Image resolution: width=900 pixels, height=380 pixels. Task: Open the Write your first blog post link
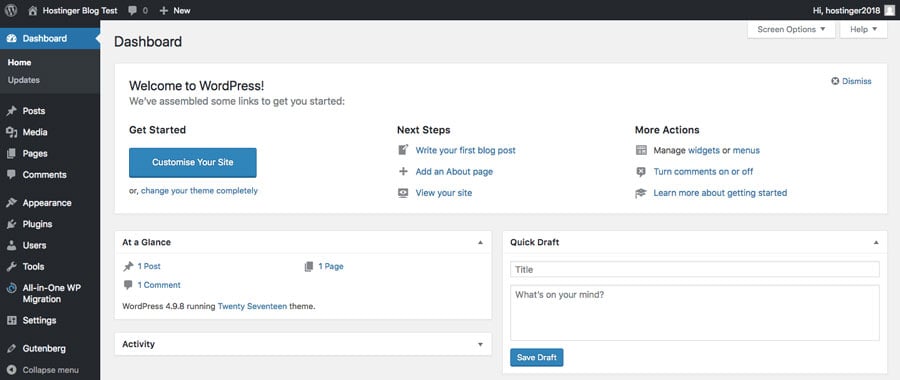click(x=465, y=150)
